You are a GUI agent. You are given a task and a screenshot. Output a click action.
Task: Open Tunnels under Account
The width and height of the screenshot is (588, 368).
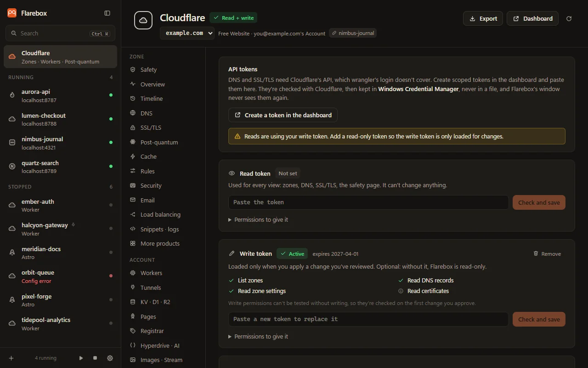[164, 287]
